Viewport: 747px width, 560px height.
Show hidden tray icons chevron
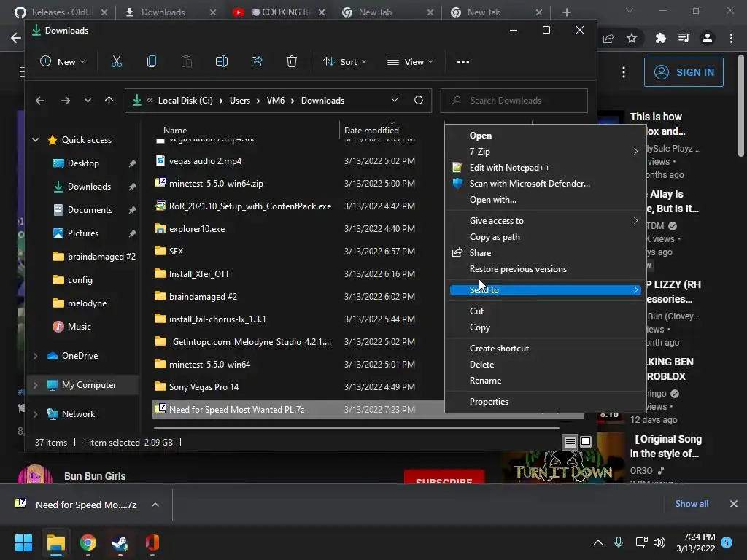598,542
